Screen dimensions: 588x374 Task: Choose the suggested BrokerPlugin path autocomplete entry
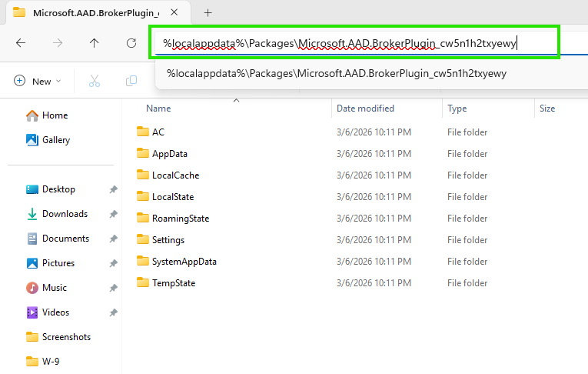pos(337,73)
